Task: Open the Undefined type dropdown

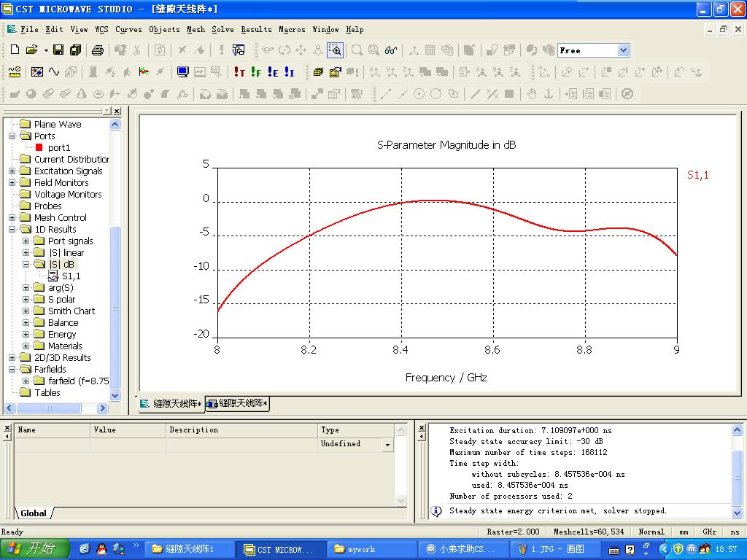Action: pyautogui.click(x=388, y=445)
